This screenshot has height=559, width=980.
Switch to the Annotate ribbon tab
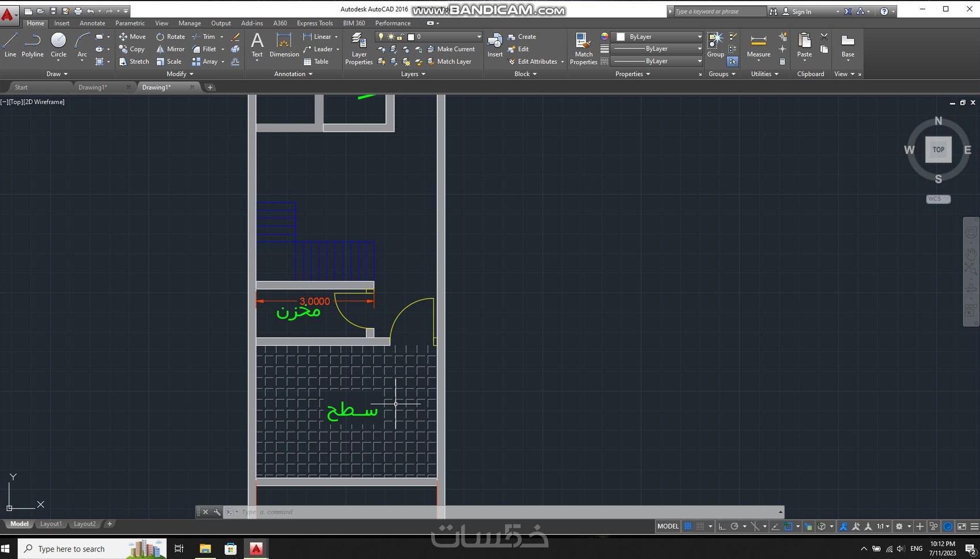click(92, 23)
